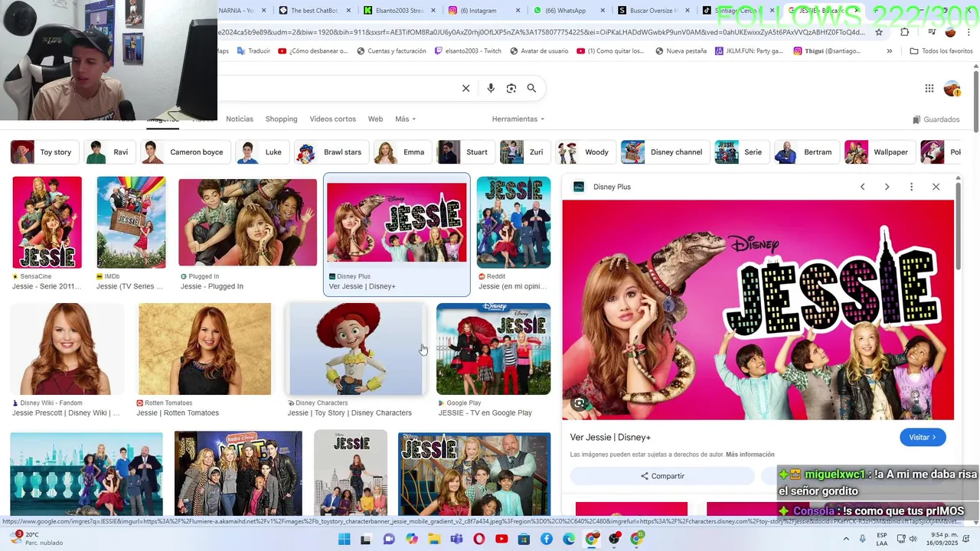
Task: Close the Disney Plus image preview panel
Action: [x=936, y=187]
